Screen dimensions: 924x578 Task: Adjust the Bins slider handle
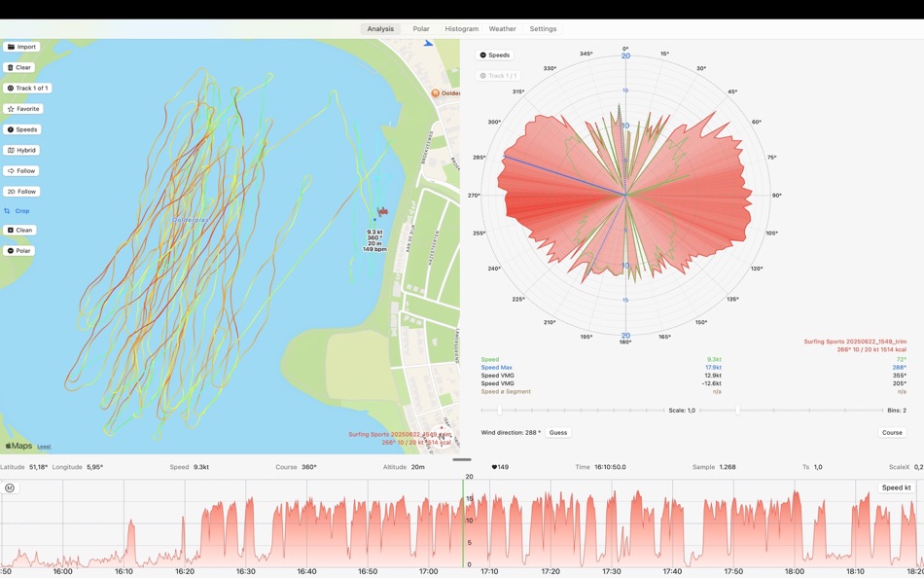tap(737, 410)
